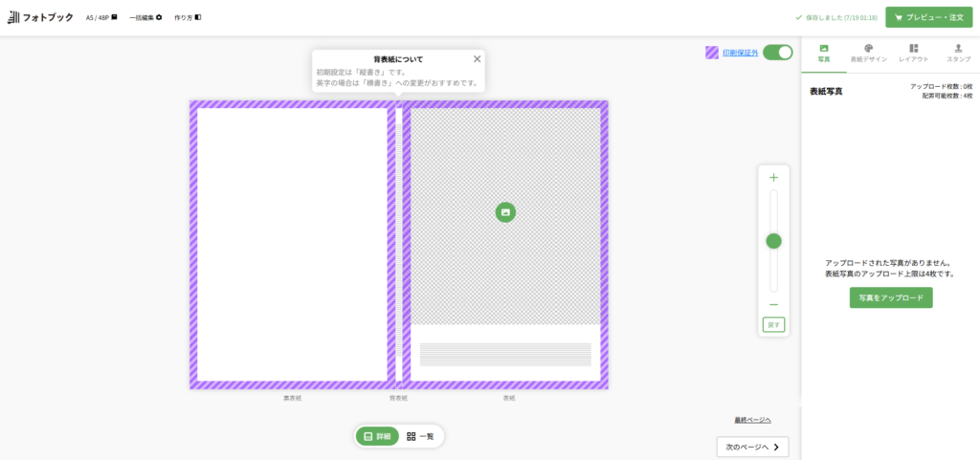Click the zoom slider handle
The height and width of the screenshot is (460, 980).
click(x=773, y=241)
